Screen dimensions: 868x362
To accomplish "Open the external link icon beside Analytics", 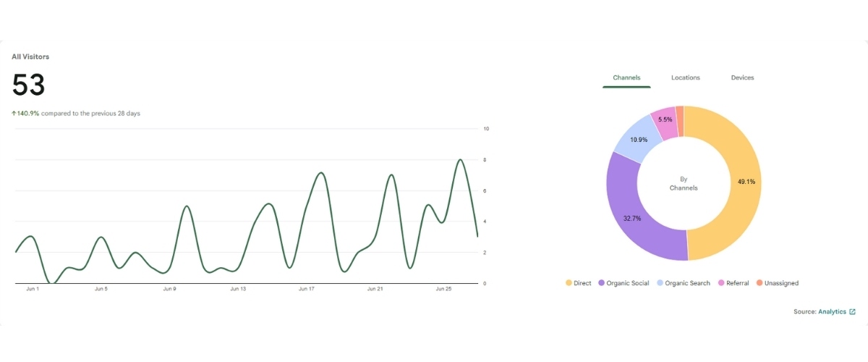I will point(852,312).
